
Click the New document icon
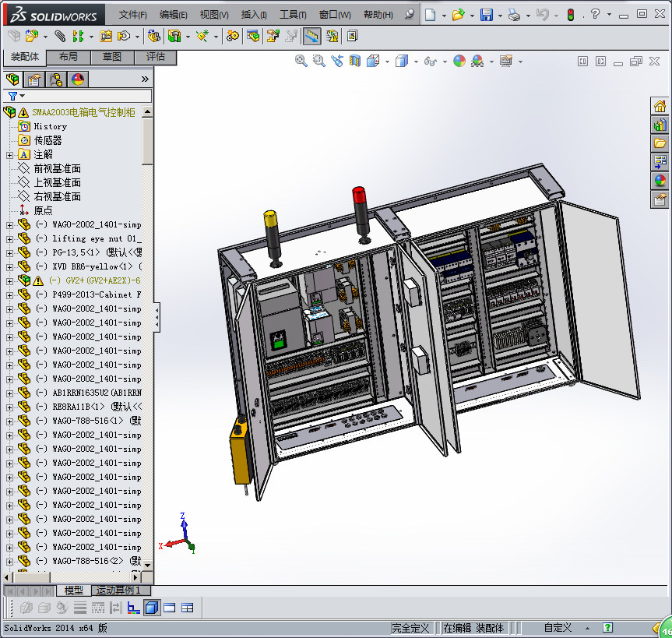[431, 15]
